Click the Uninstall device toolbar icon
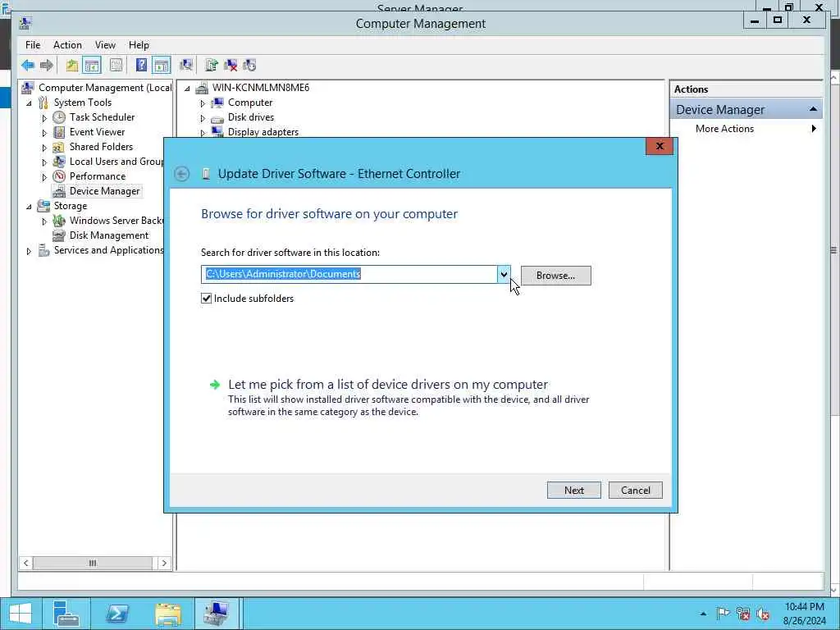840x630 pixels. tap(231, 66)
